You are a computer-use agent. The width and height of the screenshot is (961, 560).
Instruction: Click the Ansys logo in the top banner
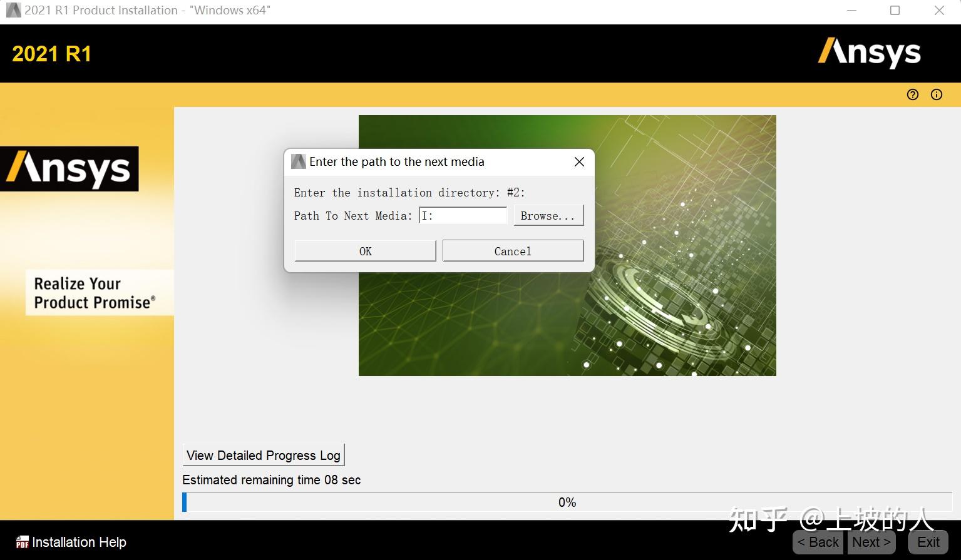coord(869,53)
